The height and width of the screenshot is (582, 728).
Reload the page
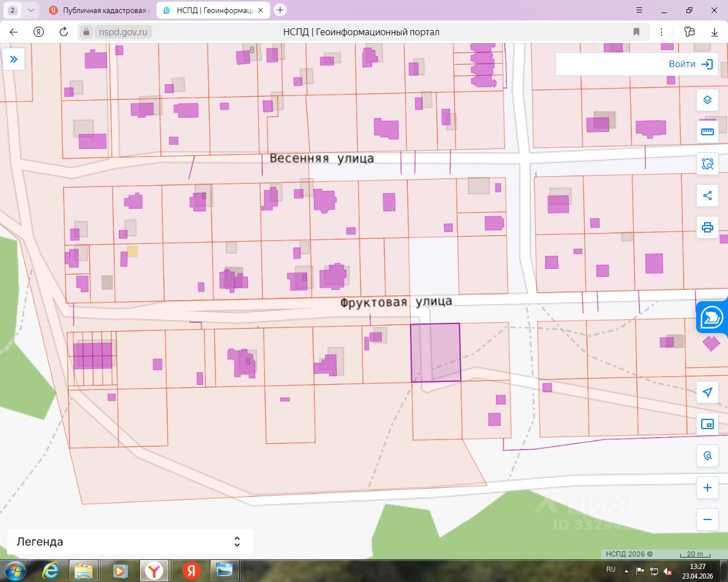tap(64, 32)
